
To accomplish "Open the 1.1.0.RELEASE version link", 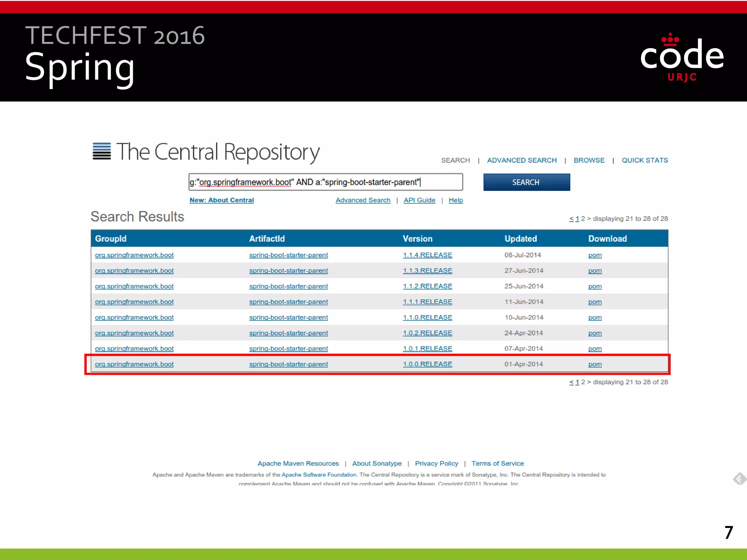I will [427, 318].
